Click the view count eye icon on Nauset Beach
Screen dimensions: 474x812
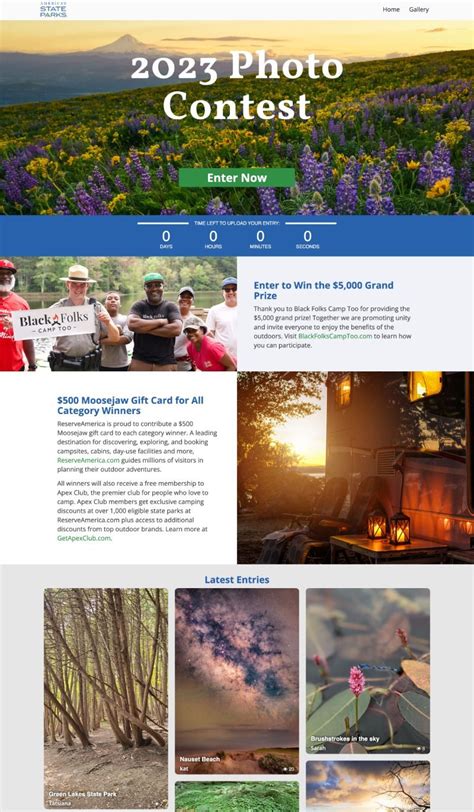click(285, 769)
